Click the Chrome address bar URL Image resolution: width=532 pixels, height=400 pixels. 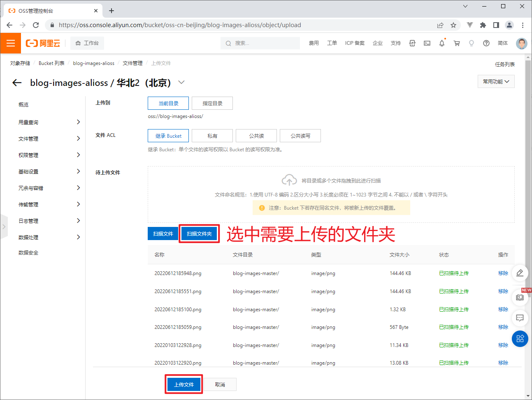click(180, 25)
